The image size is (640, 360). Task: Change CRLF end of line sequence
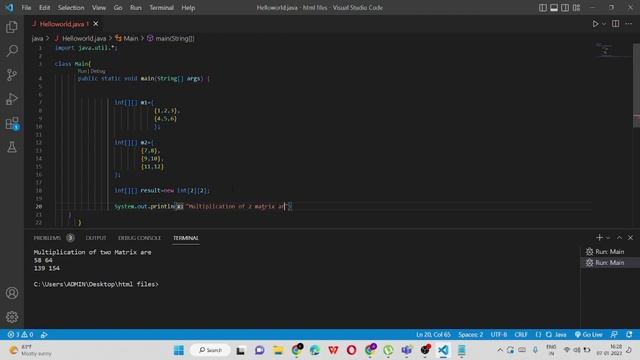(x=521, y=334)
